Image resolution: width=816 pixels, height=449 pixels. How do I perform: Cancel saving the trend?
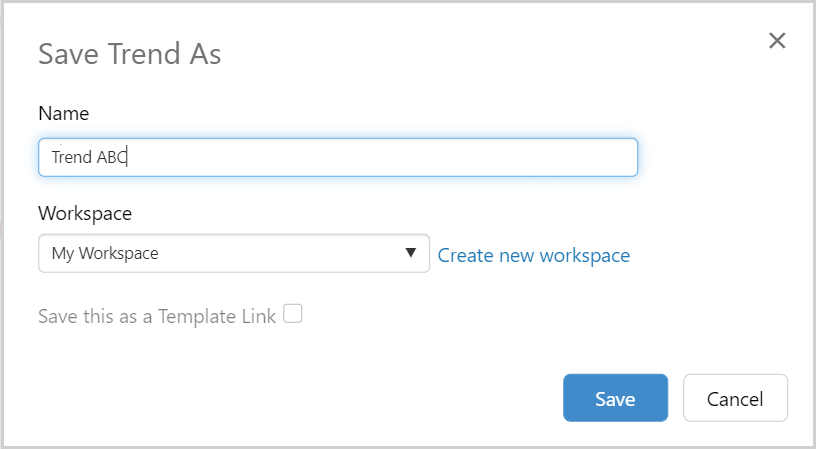tap(735, 398)
